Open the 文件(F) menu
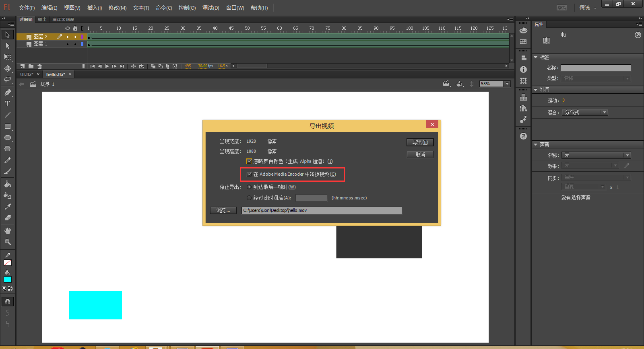The width and height of the screenshot is (644, 349). pyautogui.click(x=27, y=8)
